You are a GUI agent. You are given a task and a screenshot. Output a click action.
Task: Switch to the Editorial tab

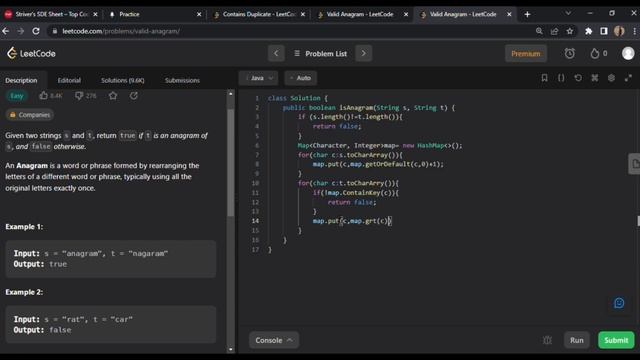tap(69, 80)
